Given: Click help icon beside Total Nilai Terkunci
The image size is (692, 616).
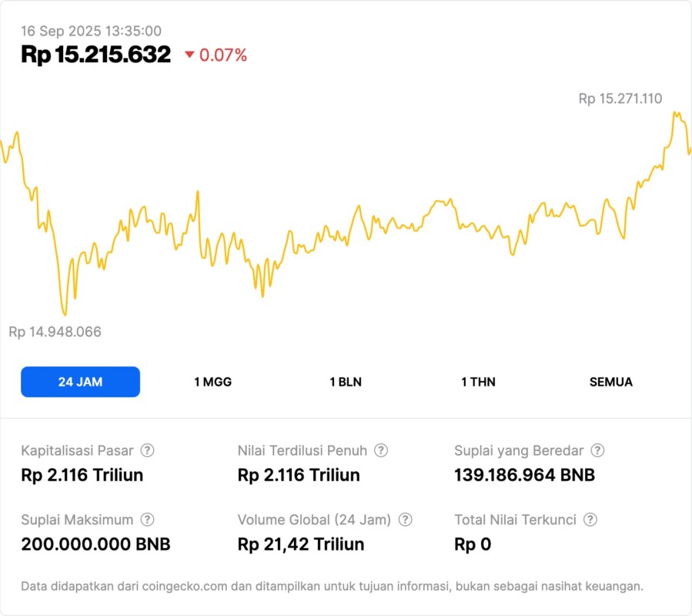Looking at the screenshot, I should (x=590, y=520).
